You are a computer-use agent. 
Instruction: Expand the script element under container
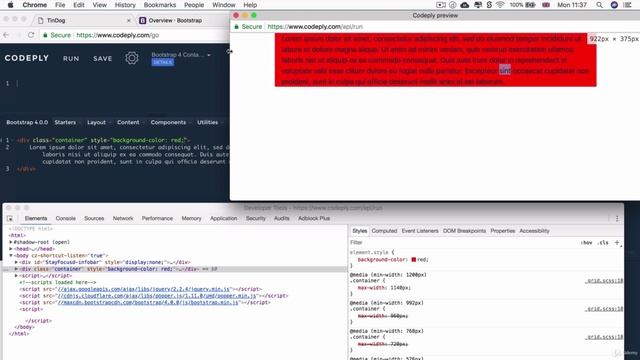(16, 276)
